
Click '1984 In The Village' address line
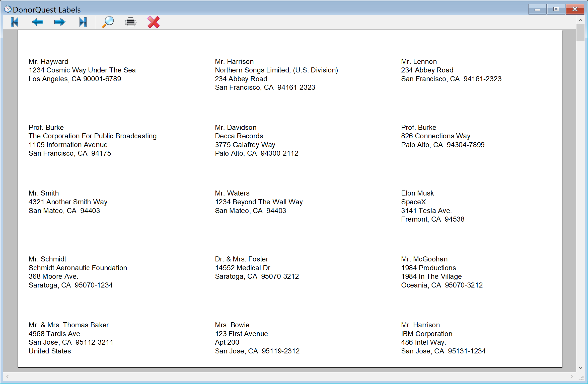pyautogui.click(x=431, y=276)
